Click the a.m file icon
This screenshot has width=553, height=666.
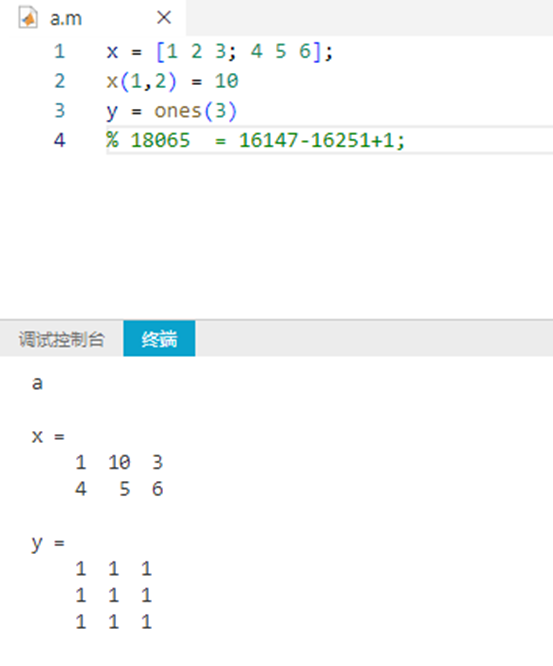pyautogui.click(x=28, y=19)
